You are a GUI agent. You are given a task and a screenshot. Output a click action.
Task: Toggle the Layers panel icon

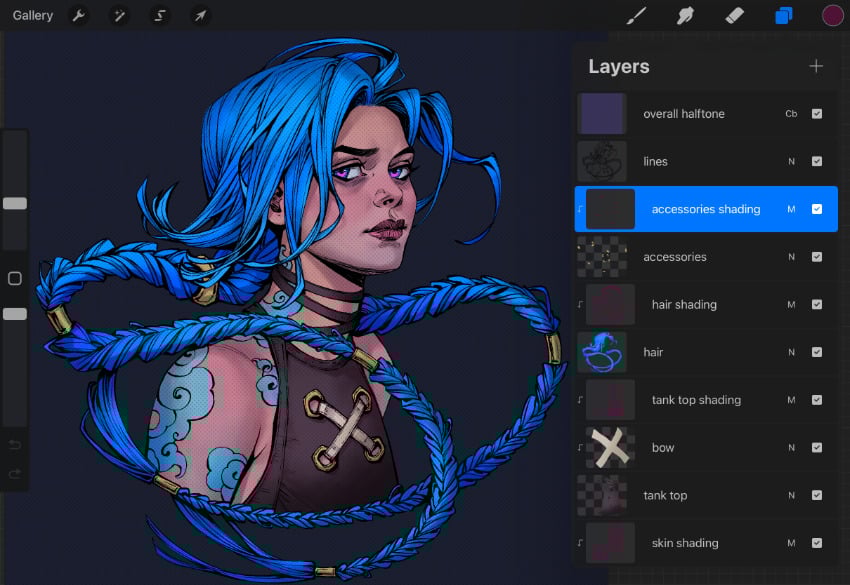[784, 15]
